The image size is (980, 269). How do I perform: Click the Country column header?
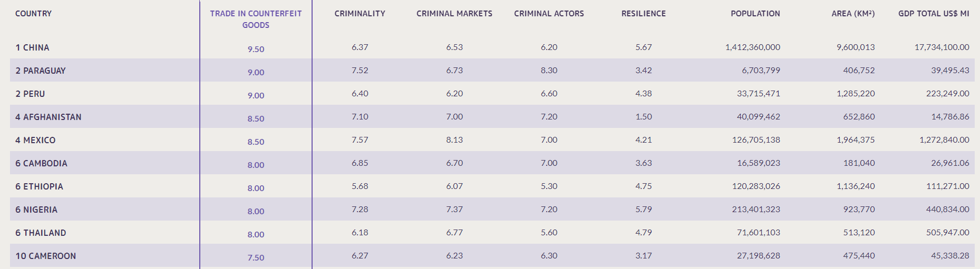click(x=33, y=14)
